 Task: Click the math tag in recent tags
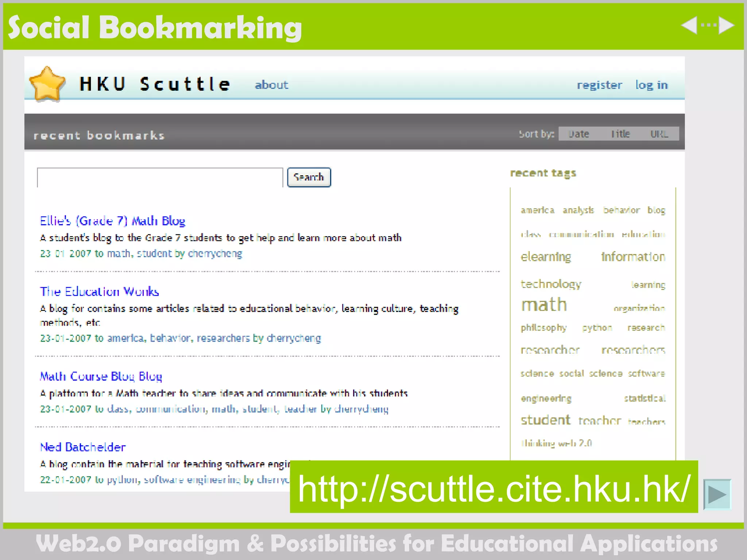click(x=544, y=304)
